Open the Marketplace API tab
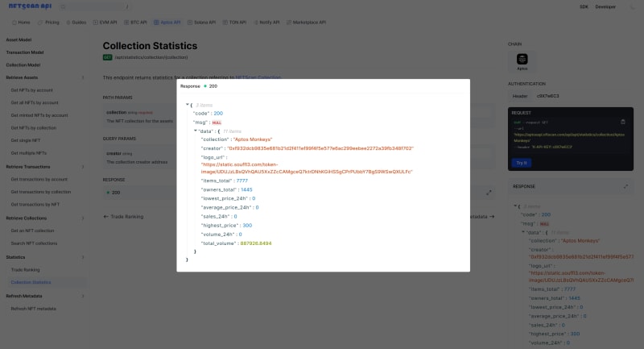 [x=306, y=23]
